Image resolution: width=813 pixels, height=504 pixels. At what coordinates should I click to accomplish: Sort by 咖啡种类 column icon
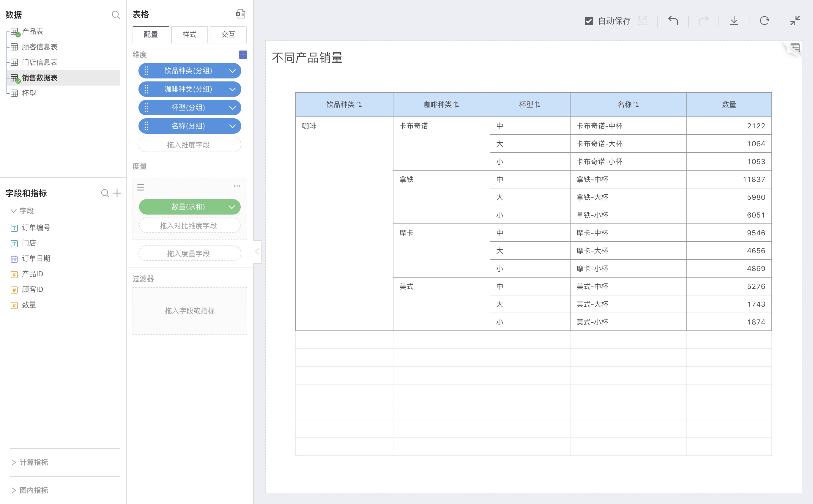(456, 105)
